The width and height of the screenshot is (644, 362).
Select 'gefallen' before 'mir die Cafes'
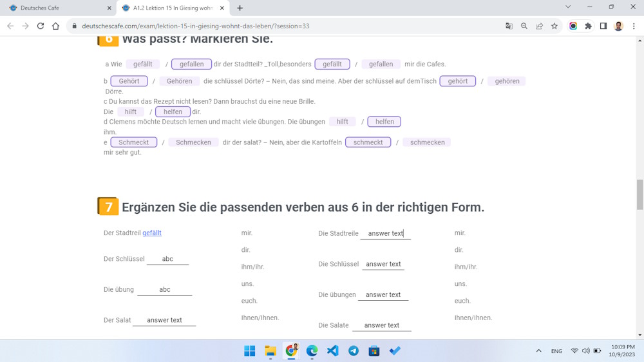click(x=381, y=64)
